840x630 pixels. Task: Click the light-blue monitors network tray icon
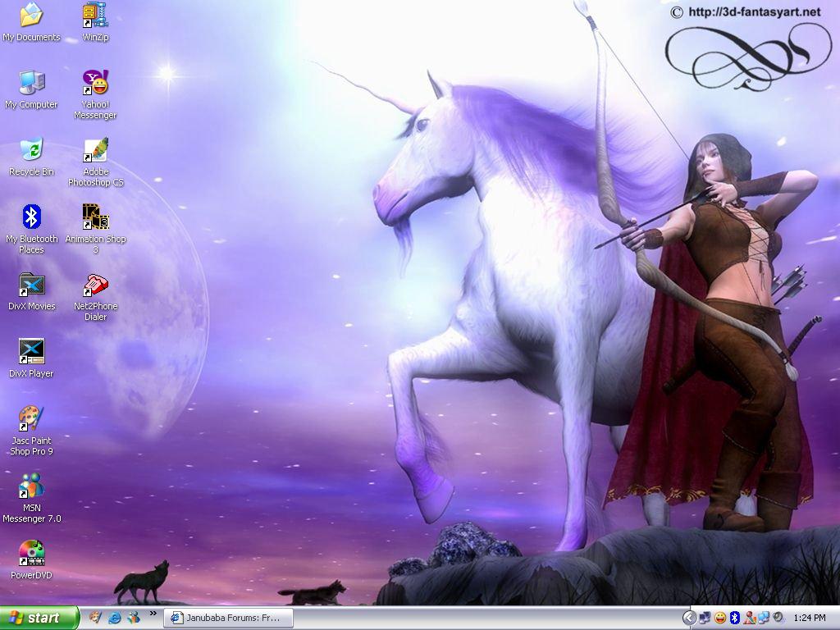(x=764, y=619)
